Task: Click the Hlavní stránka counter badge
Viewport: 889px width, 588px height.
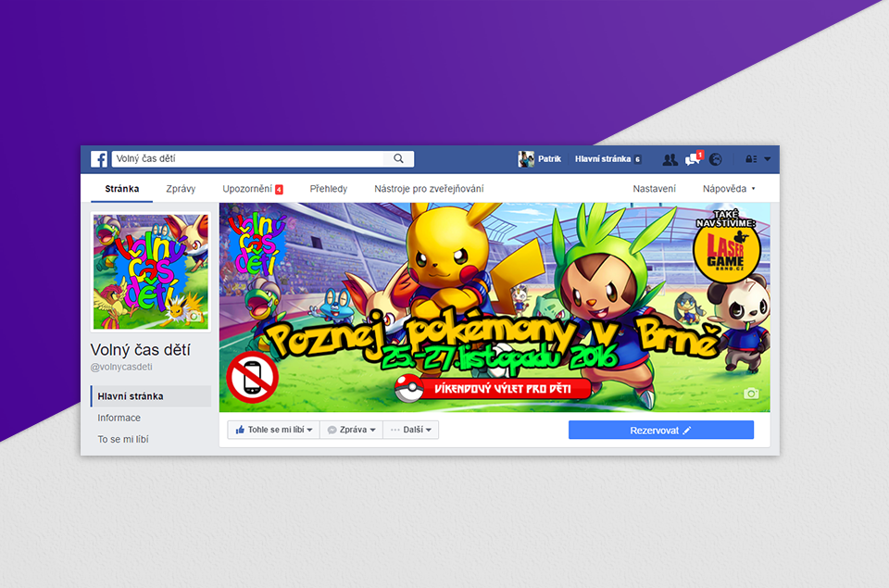Action: click(638, 159)
